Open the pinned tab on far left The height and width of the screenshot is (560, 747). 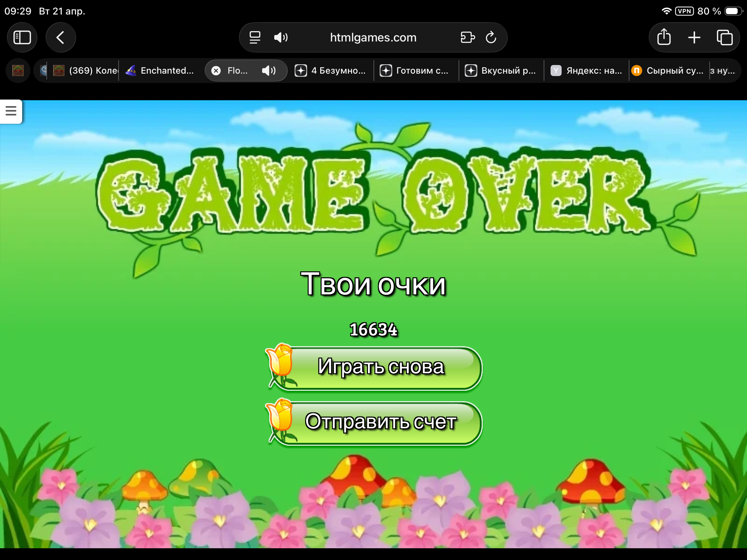(18, 71)
